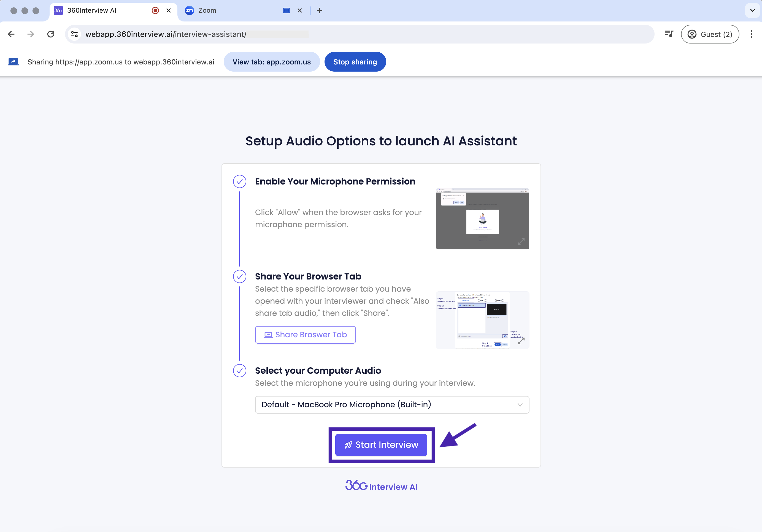Viewport: 762px width, 532px height.
Task: Reload the current page
Action: pos(51,34)
